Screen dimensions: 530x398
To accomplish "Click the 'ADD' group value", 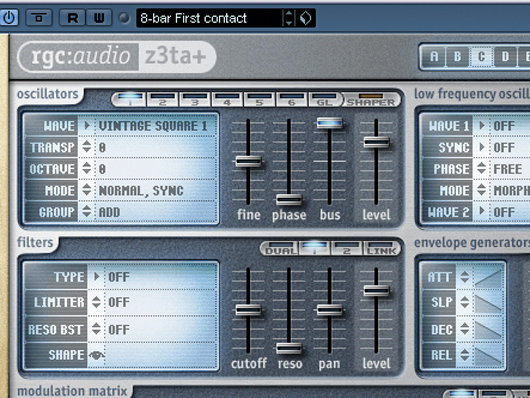I will [109, 212].
